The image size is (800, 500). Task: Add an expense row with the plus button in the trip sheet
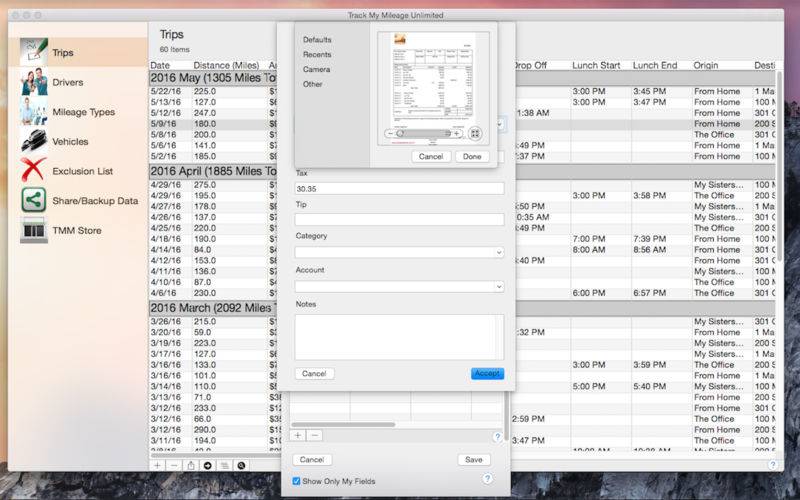click(x=298, y=436)
